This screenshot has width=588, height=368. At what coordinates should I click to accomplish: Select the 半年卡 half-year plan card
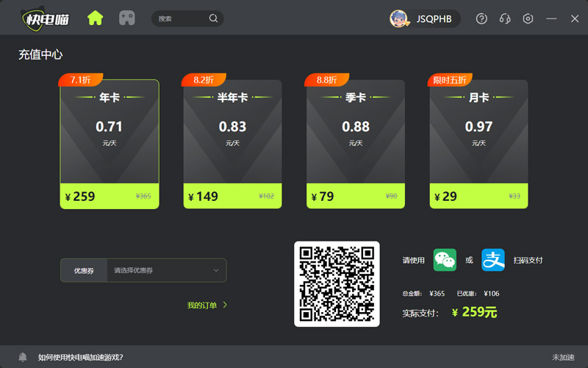[232, 144]
